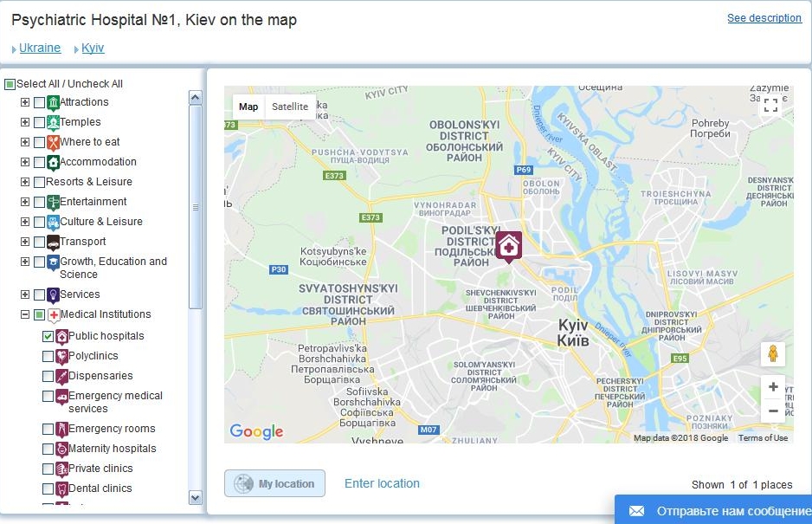Viewport: 812px width, 524px height.
Task: Click the hospital marker on the map
Action: (507, 247)
